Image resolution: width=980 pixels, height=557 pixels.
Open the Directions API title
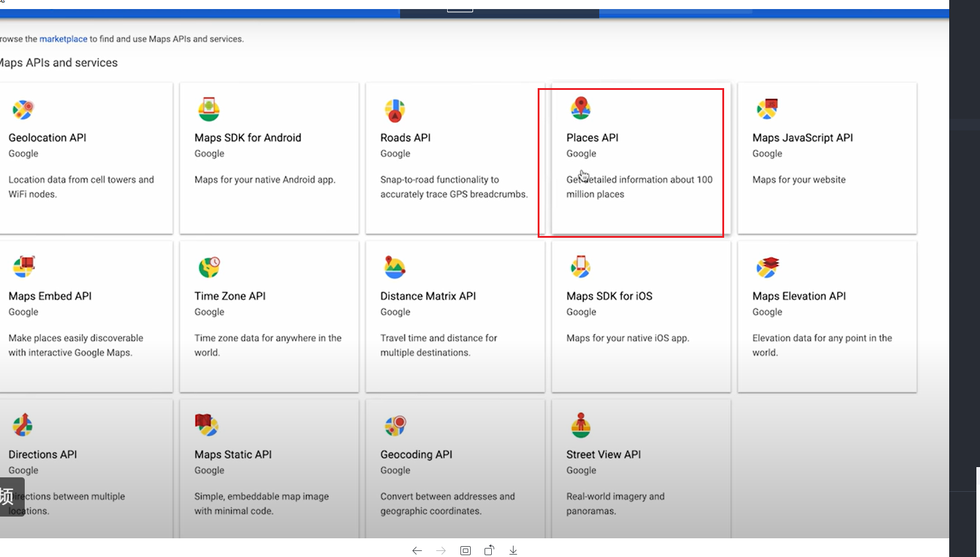click(43, 454)
